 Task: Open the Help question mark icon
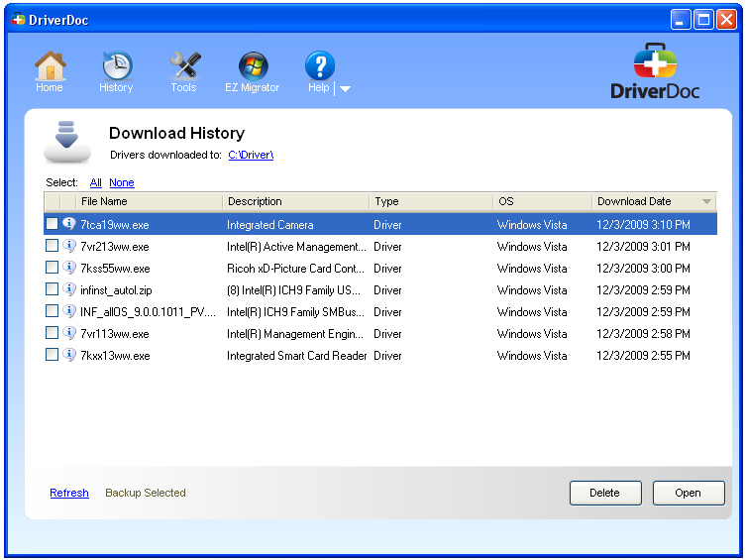click(320, 65)
